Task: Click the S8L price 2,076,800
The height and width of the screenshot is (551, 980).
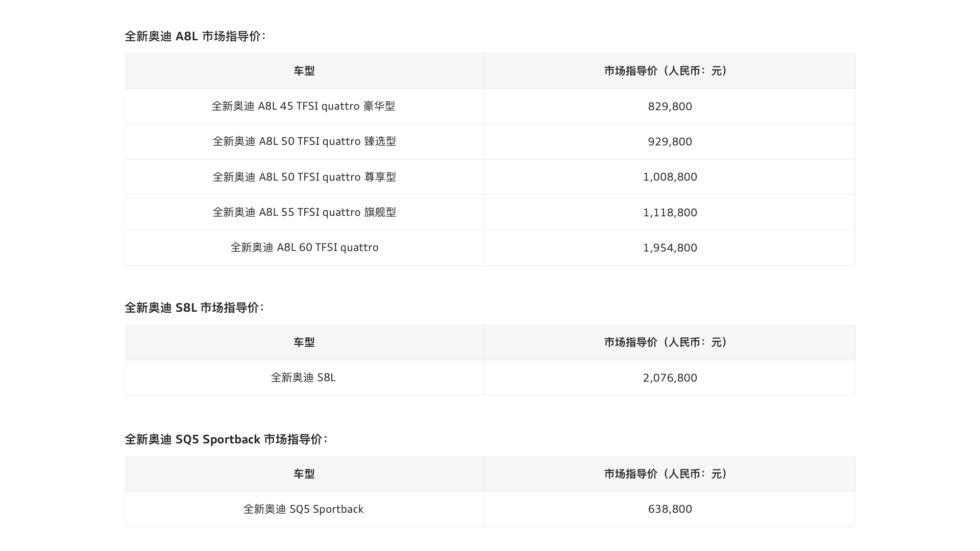Action: click(670, 378)
